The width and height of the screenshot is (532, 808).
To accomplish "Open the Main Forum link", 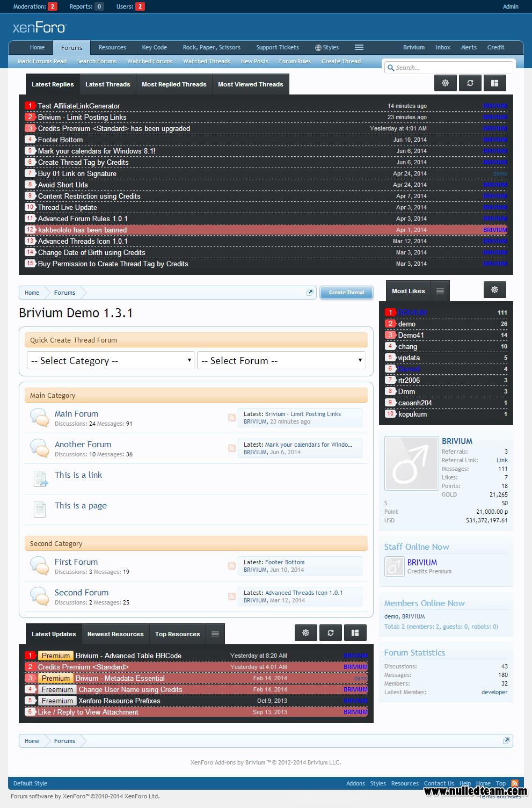I will click(76, 414).
